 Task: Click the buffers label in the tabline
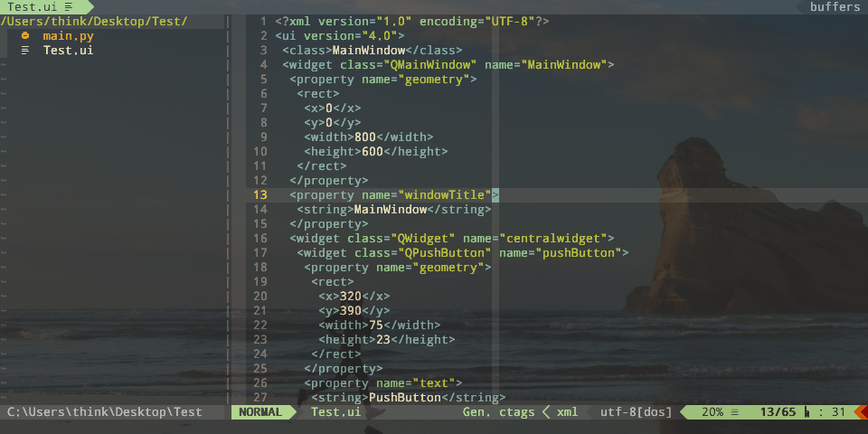[835, 7]
